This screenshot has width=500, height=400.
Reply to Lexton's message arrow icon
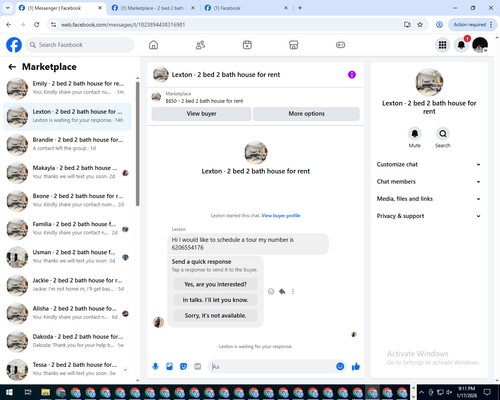point(282,291)
